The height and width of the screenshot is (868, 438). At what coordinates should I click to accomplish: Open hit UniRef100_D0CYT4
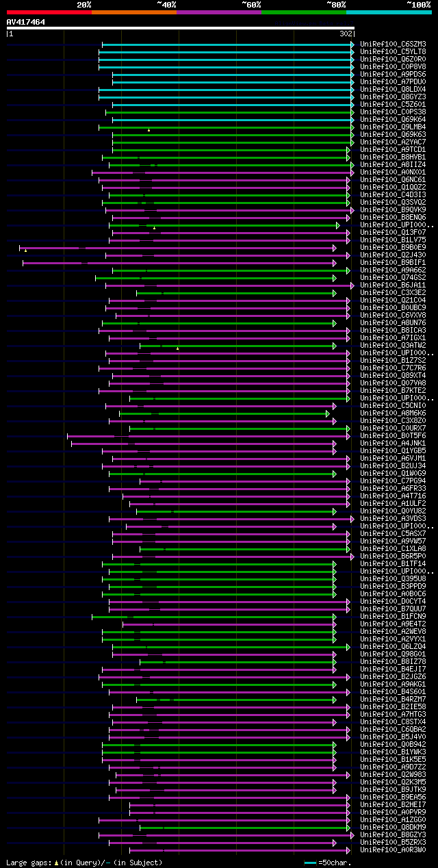pos(393,601)
